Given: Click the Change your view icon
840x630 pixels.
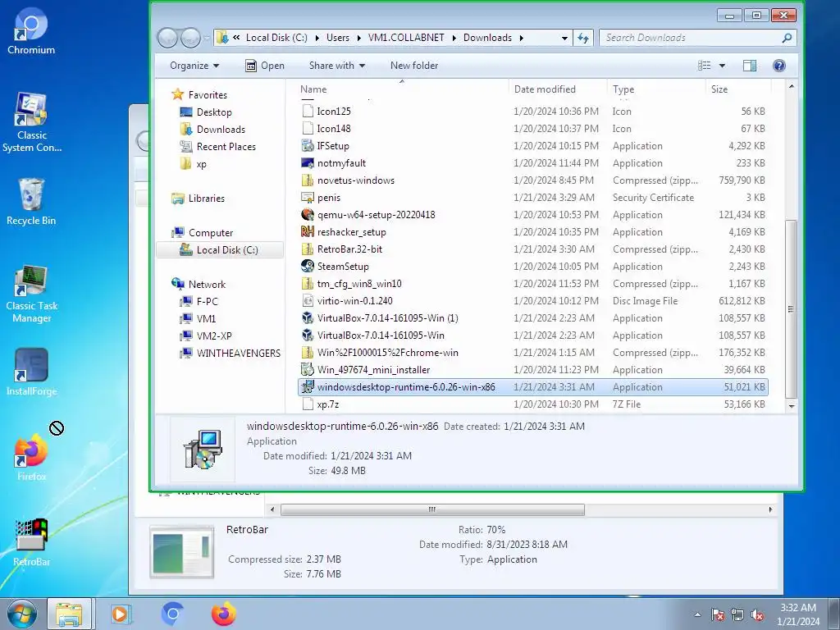Looking at the screenshot, I should [x=705, y=66].
